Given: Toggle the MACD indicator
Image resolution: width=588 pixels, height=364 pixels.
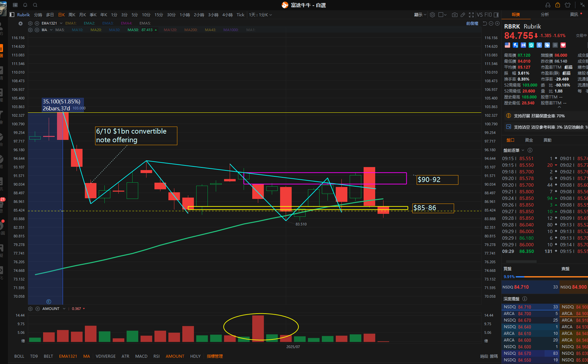Looking at the screenshot, I should point(141,356).
